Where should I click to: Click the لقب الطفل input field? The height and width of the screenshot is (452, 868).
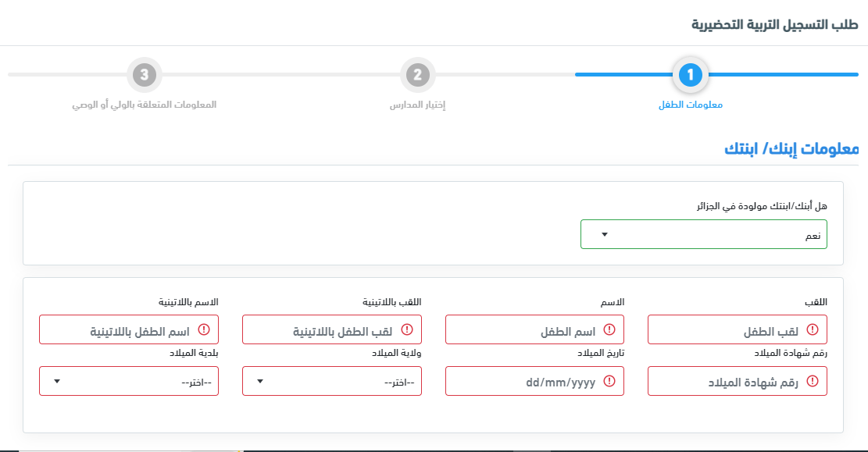click(x=738, y=329)
